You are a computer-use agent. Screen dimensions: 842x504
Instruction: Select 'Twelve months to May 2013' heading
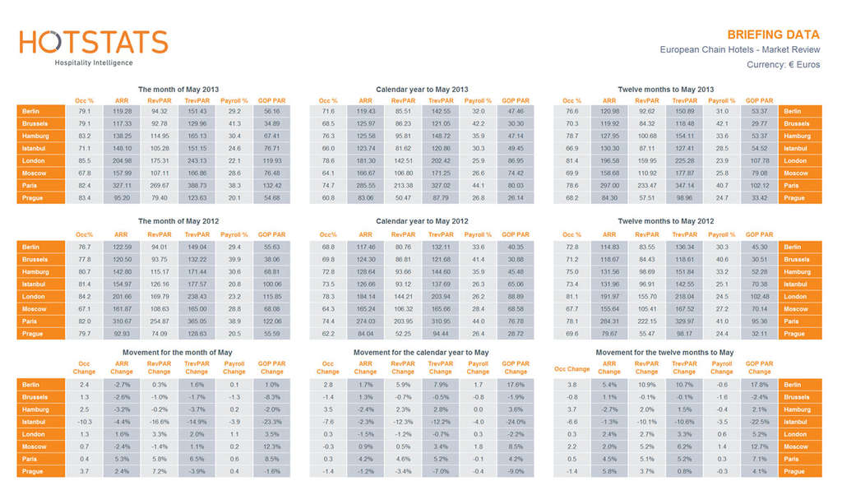[x=666, y=90]
